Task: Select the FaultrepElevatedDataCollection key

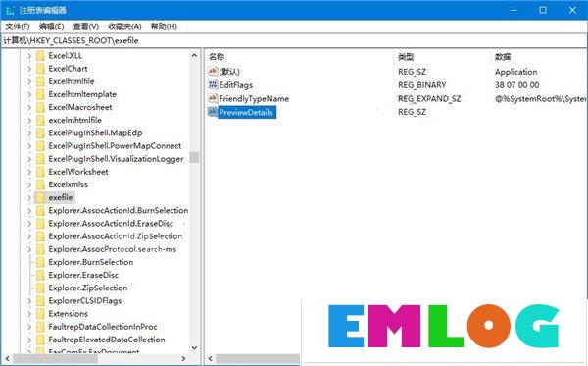Action: point(107,340)
